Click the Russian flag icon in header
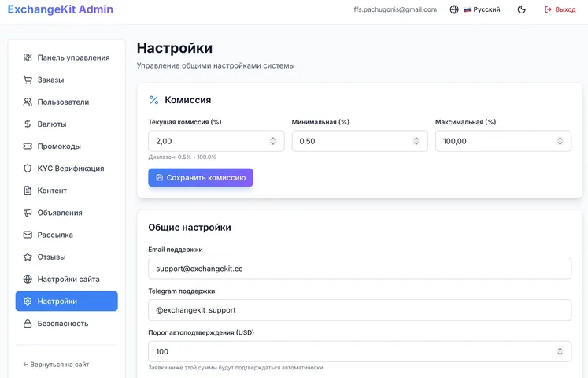 (x=467, y=9)
